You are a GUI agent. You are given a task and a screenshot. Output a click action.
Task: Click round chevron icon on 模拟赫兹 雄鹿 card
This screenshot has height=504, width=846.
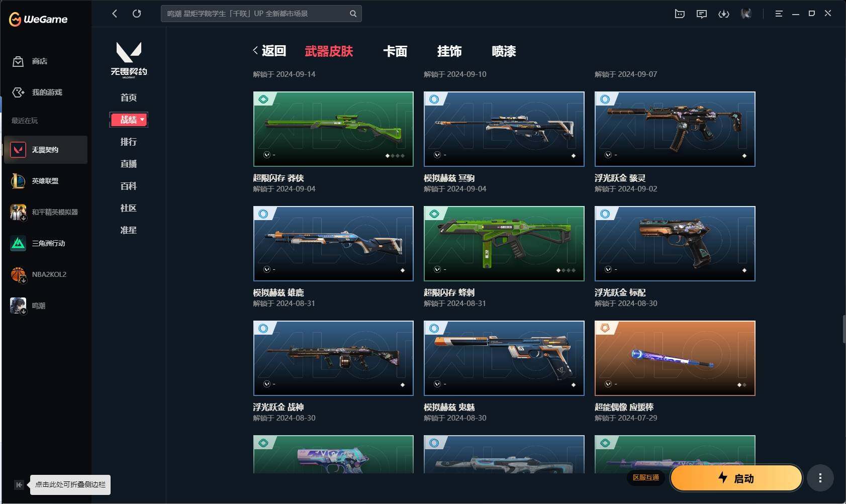click(x=267, y=270)
